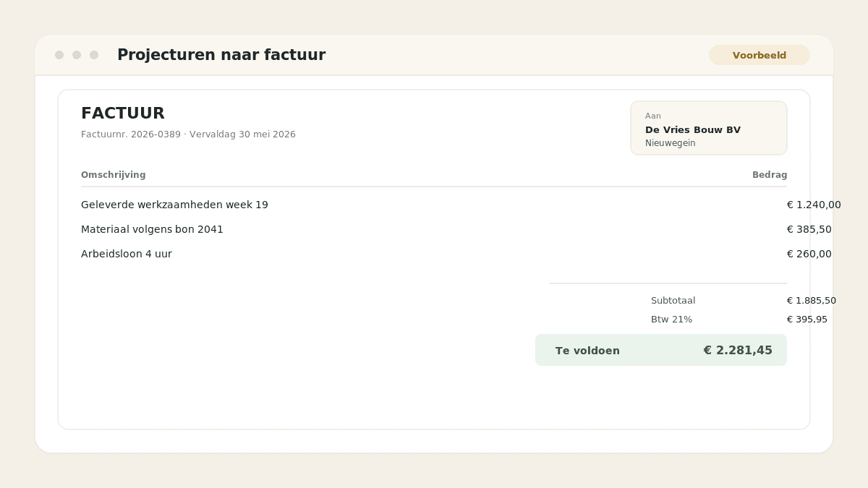Click the subtotal value € 1.885,50
The height and width of the screenshot is (488, 868).
click(812, 301)
